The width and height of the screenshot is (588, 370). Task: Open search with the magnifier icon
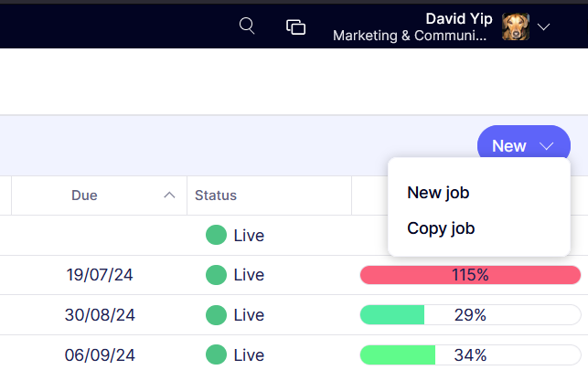pos(246,26)
